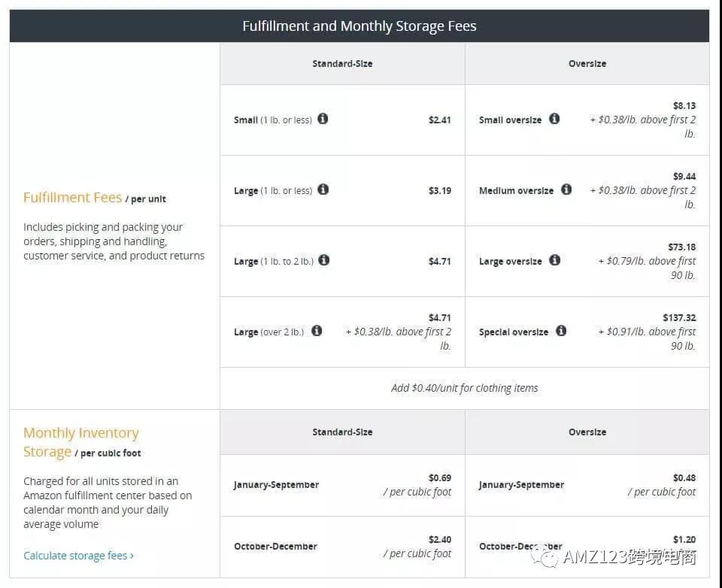Open the Calculate storage fees link
Screen dimensions: 722x588
(x=78, y=556)
